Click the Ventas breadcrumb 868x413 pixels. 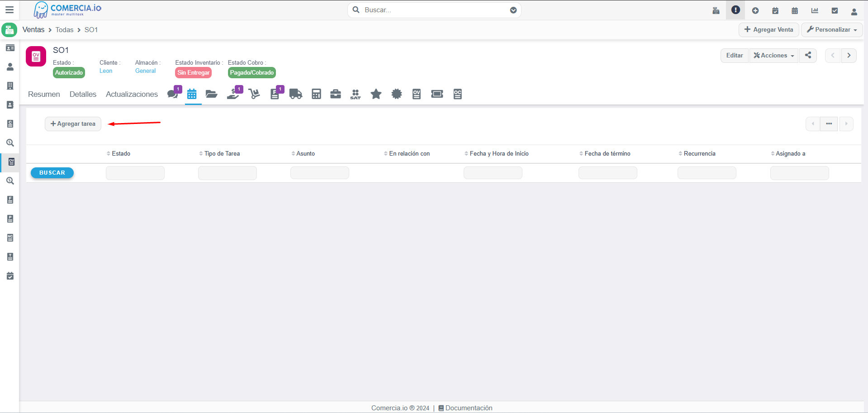33,29
